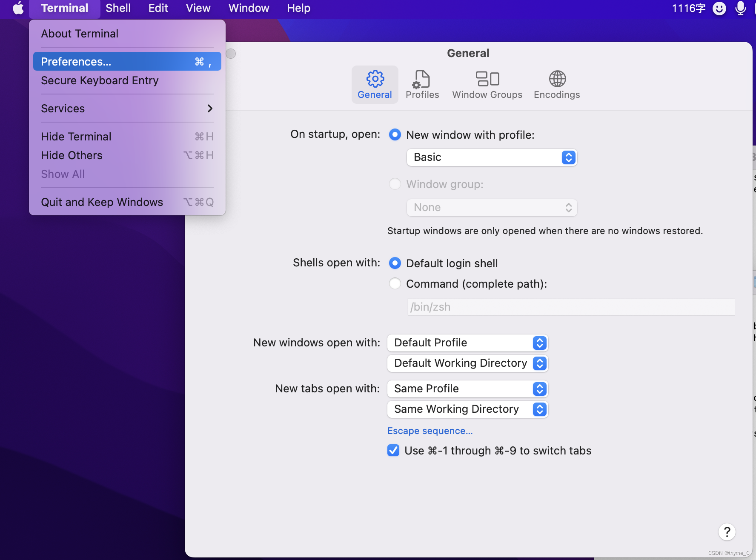This screenshot has width=756, height=560.
Task: Choose Preferences… menu item
Action: tap(127, 62)
